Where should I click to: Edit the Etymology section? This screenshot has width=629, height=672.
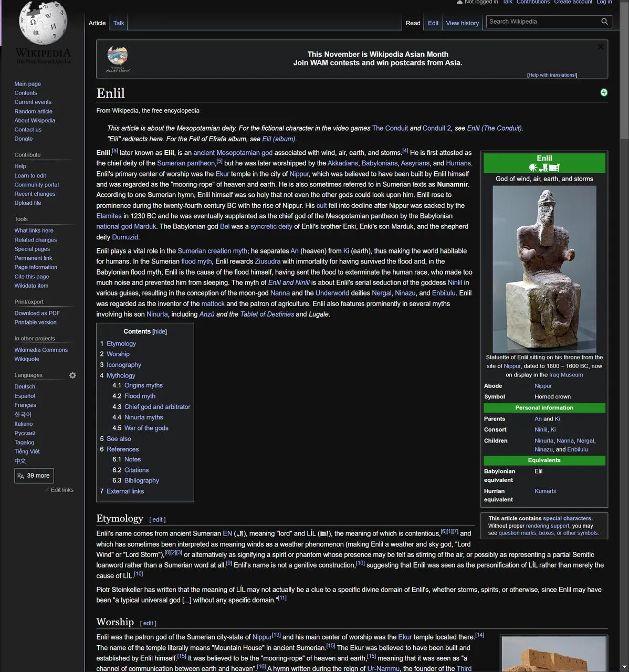click(x=158, y=520)
